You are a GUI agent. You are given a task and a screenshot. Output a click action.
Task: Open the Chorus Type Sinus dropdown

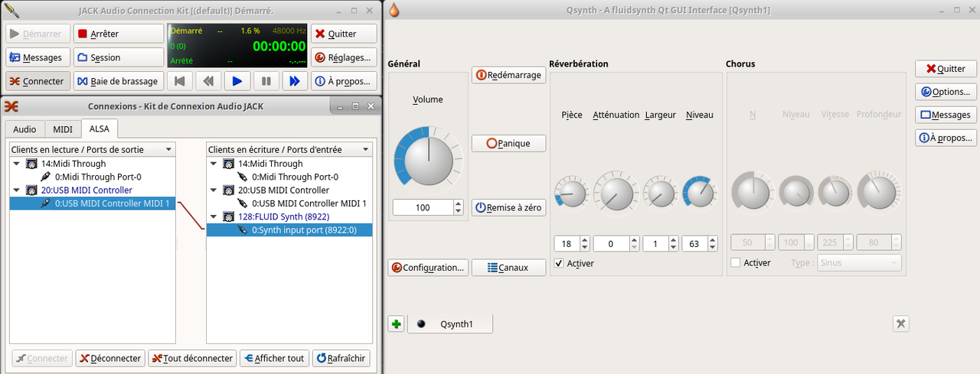tap(858, 262)
